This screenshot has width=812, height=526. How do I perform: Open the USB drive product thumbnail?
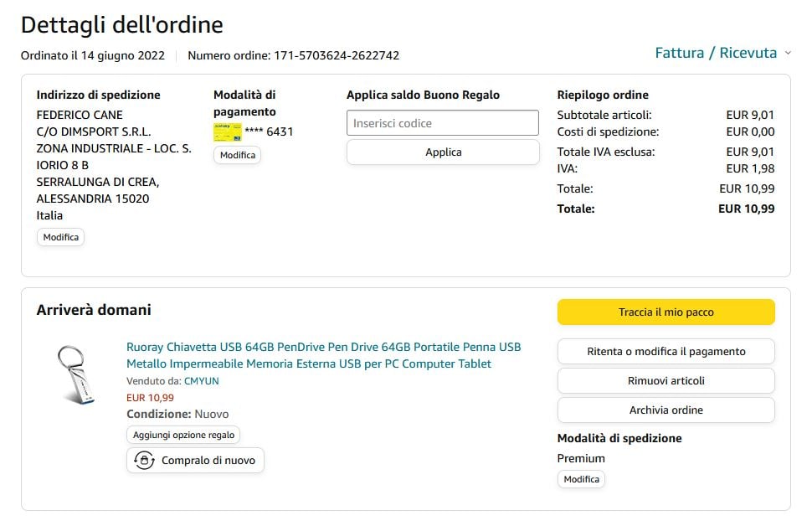(76, 374)
